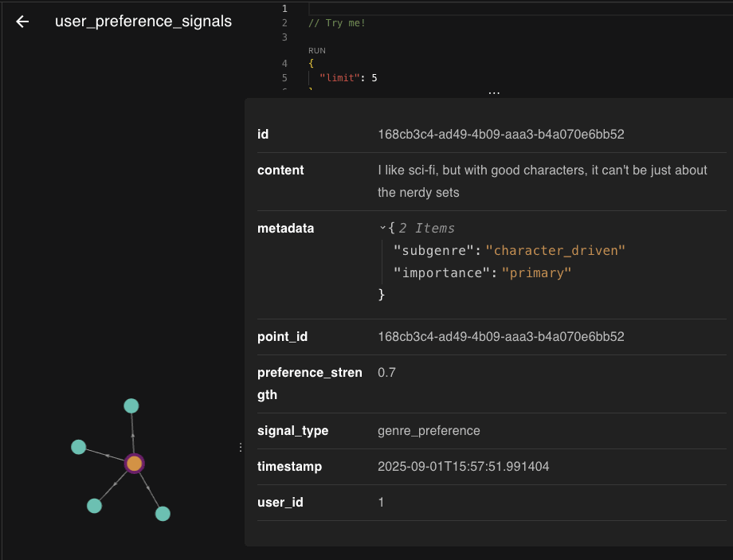Select the topmost teal graph node

pyautogui.click(x=131, y=405)
